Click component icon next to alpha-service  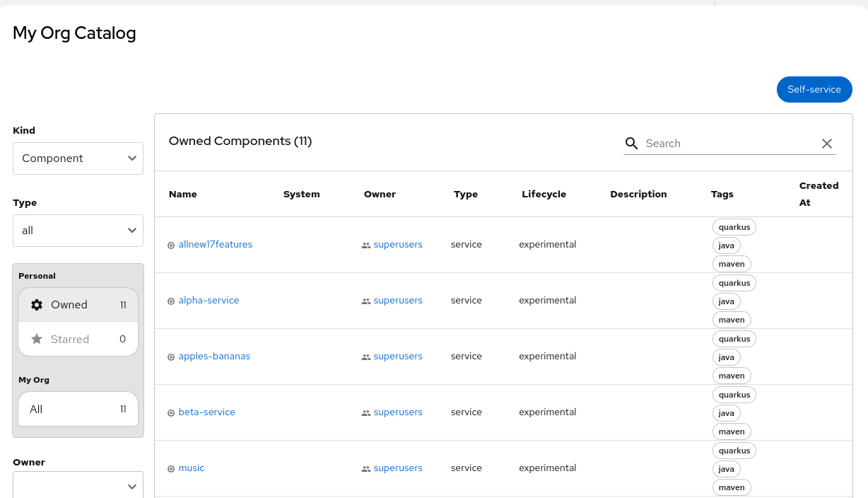coord(171,301)
